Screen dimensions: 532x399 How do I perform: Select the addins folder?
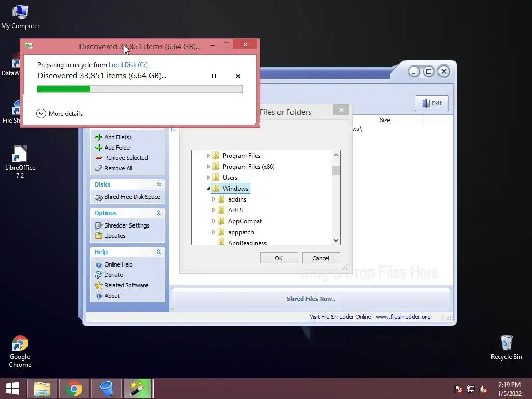pyautogui.click(x=237, y=199)
